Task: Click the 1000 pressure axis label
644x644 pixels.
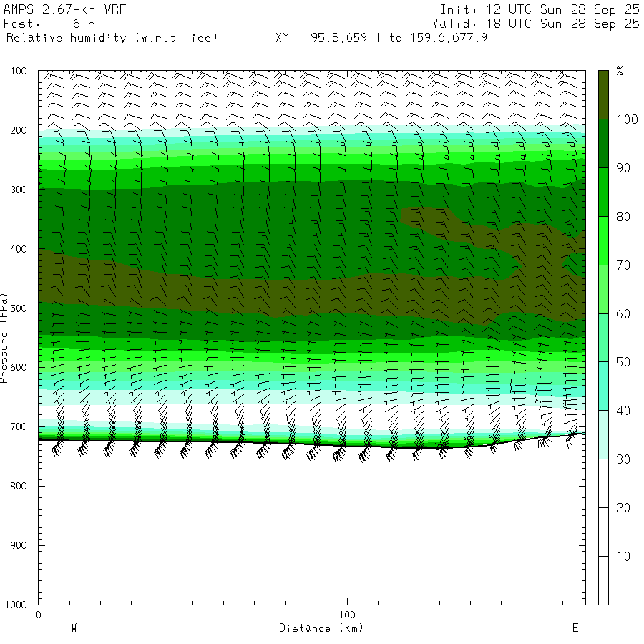Action: click(16, 605)
